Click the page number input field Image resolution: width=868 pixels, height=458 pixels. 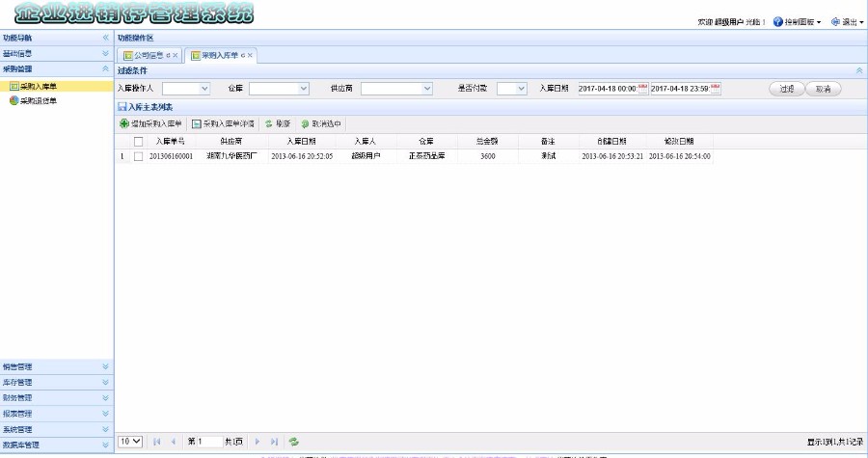pos(210,442)
